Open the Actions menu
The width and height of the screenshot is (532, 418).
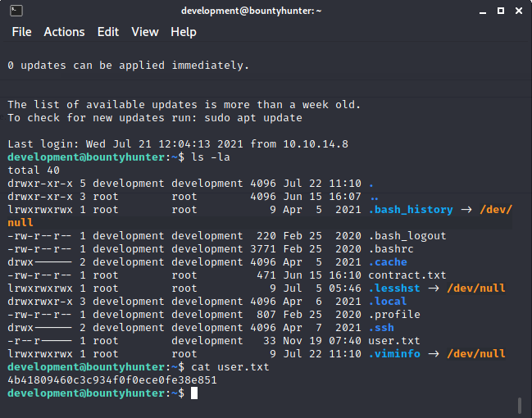64,32
